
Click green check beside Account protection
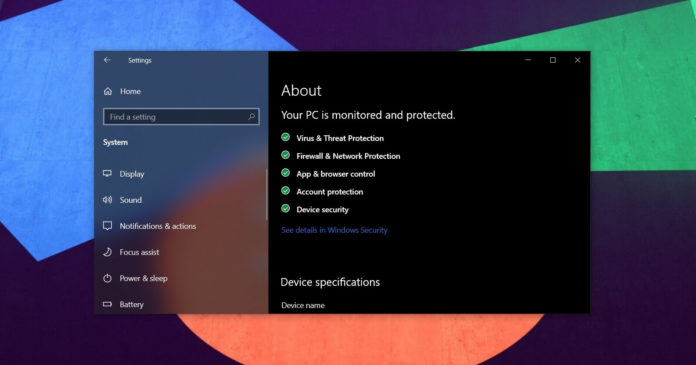286,190
